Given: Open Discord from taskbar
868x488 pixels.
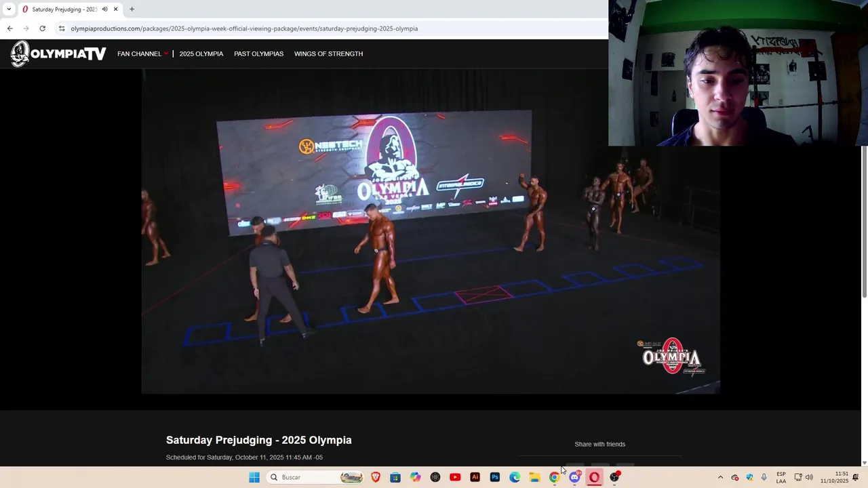Looking at the screenshot, I should tap(574, 477).
